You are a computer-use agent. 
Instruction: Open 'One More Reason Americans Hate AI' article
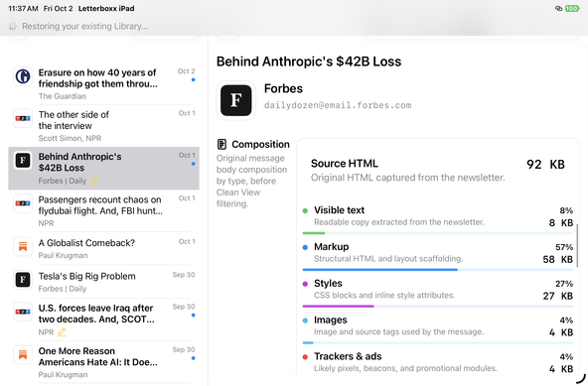[104, 362]
